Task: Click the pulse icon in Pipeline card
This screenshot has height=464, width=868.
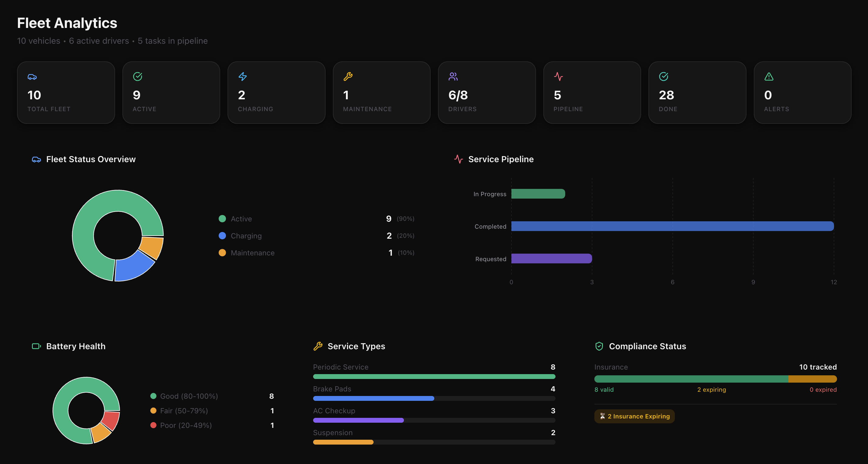Action: point(558,77)
